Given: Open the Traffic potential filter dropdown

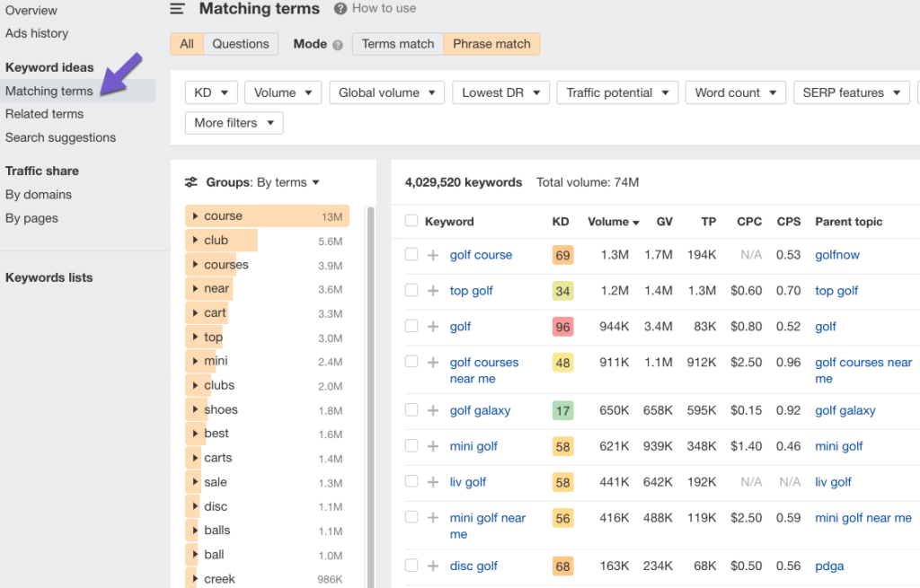Looking at the screenshot, I should point(617,92).
